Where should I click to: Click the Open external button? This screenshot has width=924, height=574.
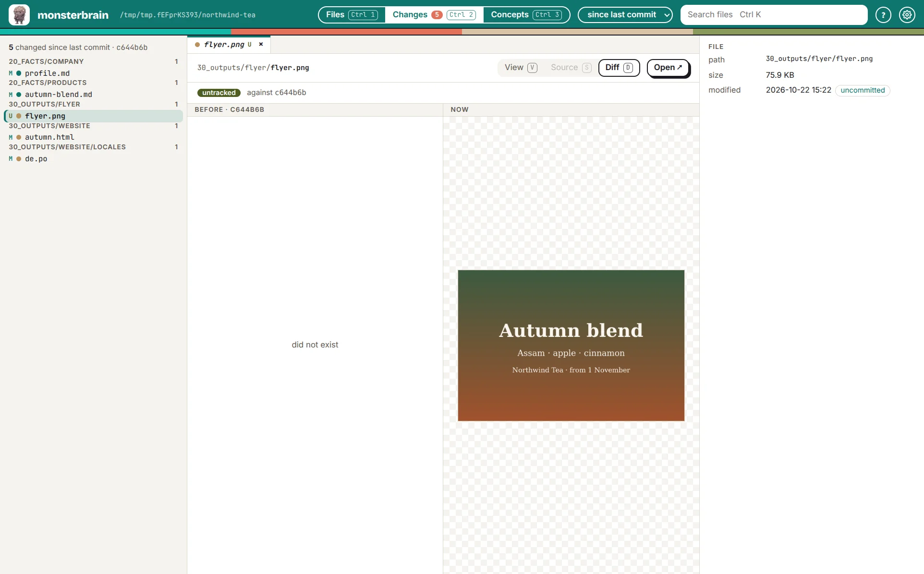pyautogui.click(x=668, y=68)
